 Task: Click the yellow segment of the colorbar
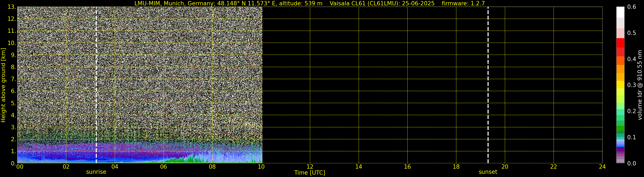coord(620,85)
